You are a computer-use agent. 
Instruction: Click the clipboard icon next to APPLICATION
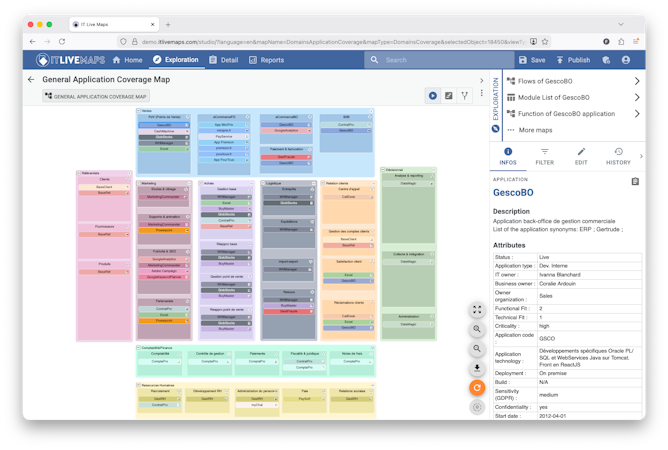tap(635, 182)
